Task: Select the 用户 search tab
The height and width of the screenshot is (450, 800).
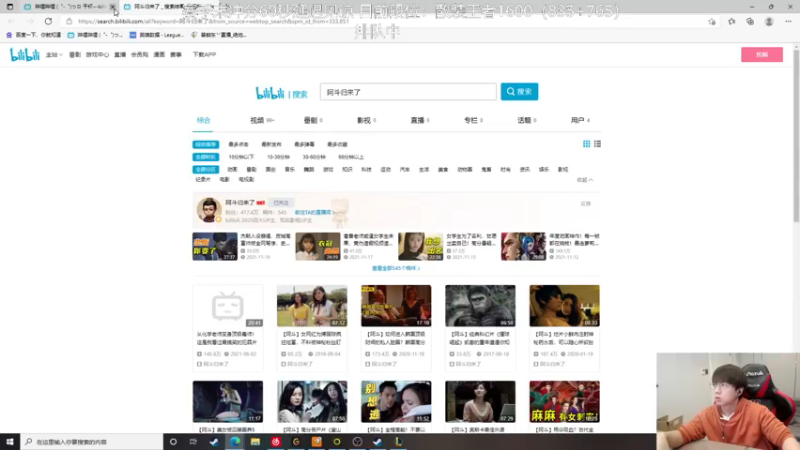Action: click(580, 120)
